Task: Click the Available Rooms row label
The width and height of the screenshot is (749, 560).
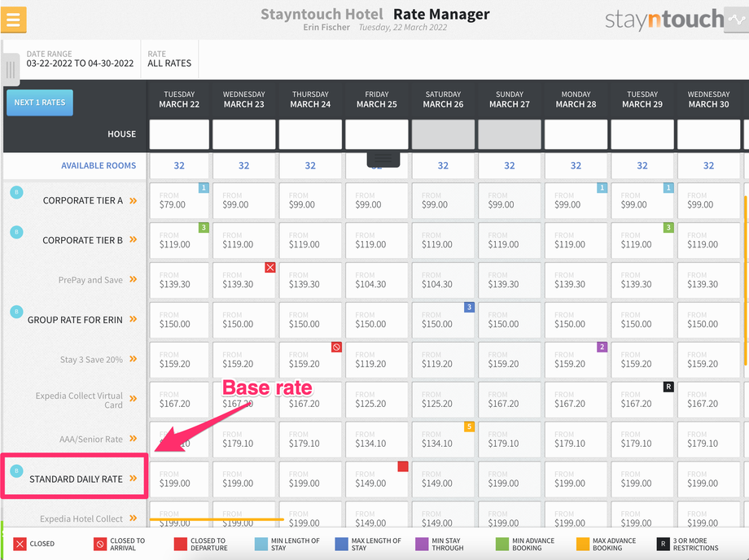Action: pyautogui.click(x=99, y=166)
